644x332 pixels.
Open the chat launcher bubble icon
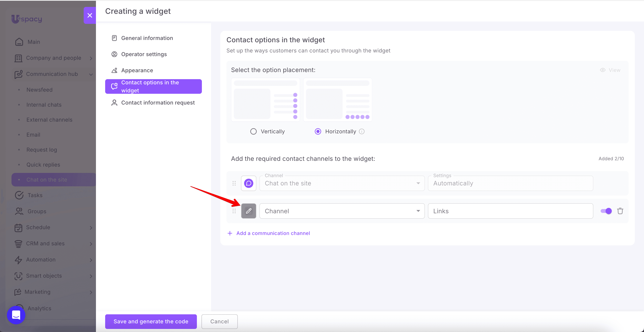pyautogui.click(x=16, y=315)
